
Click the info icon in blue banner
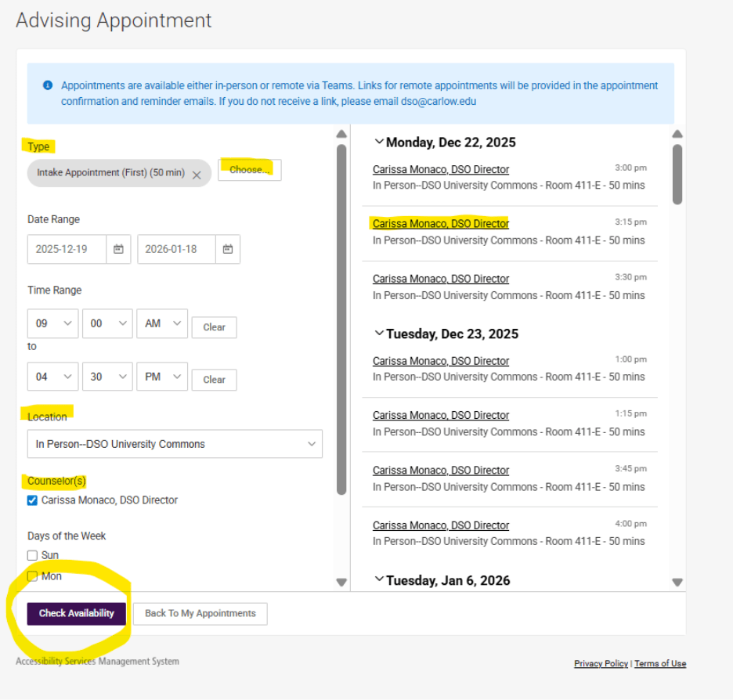point(48,85)
